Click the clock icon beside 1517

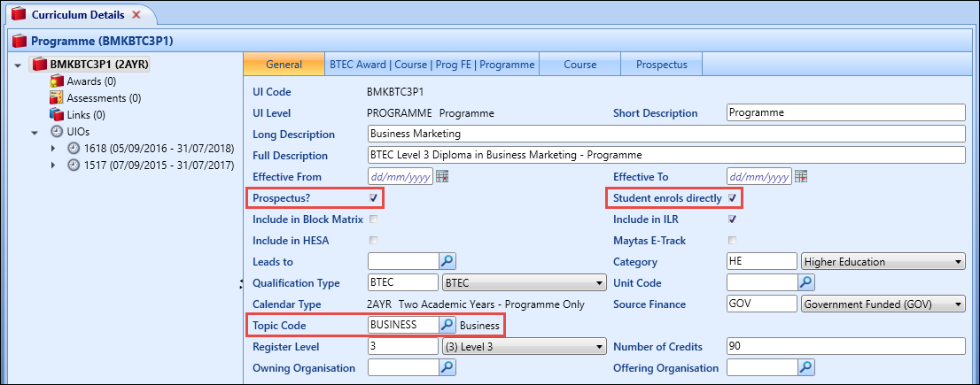point(74,165)
